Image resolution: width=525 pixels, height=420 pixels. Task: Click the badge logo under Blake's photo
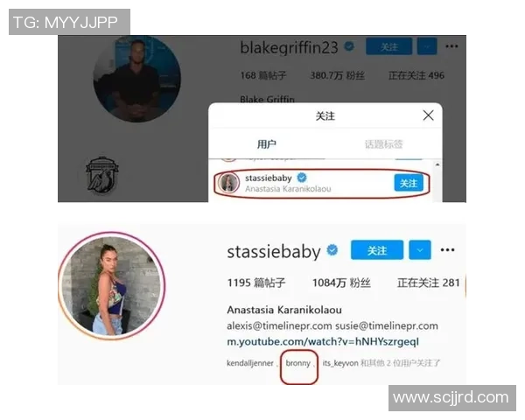(x=101, y=175)
